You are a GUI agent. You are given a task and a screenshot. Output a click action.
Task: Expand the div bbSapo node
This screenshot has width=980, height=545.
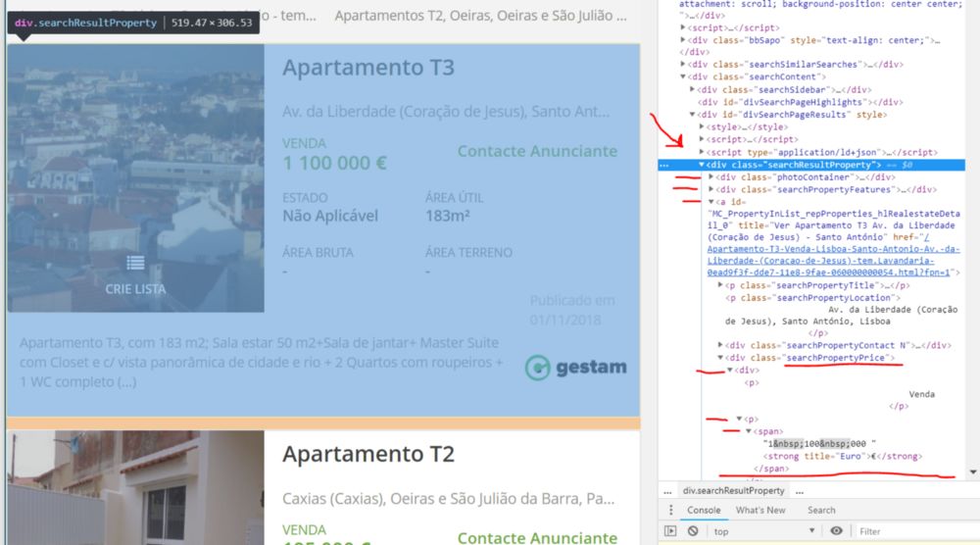(x=682, y=40)
